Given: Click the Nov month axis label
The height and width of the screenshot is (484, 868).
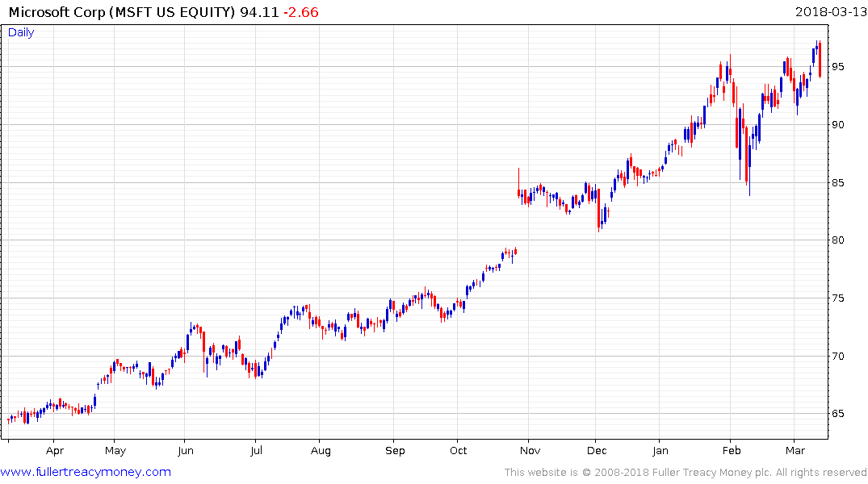Looking at the screenshot, I should click(530, 451).
